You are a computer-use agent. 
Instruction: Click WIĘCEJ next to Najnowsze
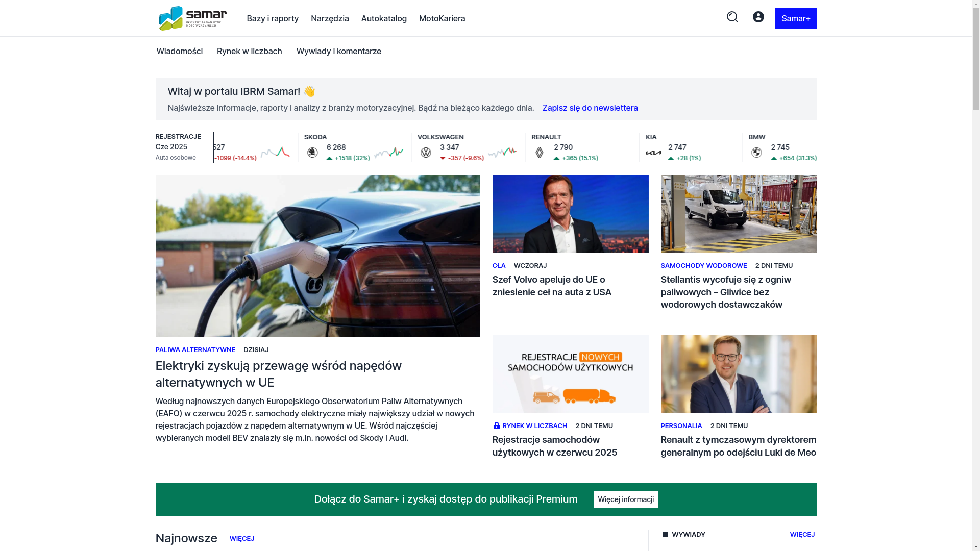pos(241,538)
